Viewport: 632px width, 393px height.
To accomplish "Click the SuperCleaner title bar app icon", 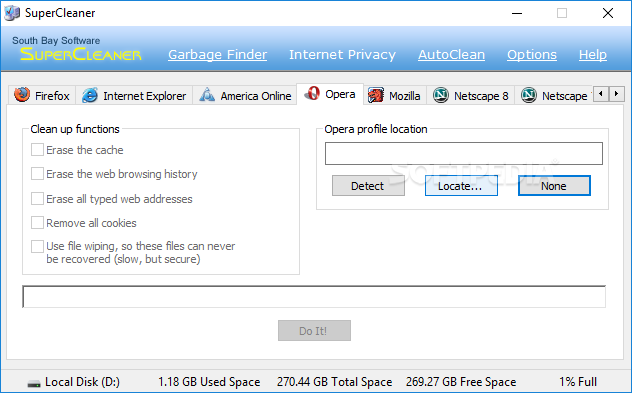I will click(x=12, y=13).
